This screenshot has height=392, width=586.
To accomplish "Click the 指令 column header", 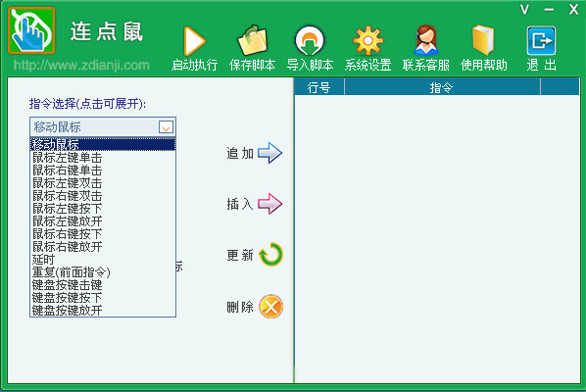I will pos(442,87).
